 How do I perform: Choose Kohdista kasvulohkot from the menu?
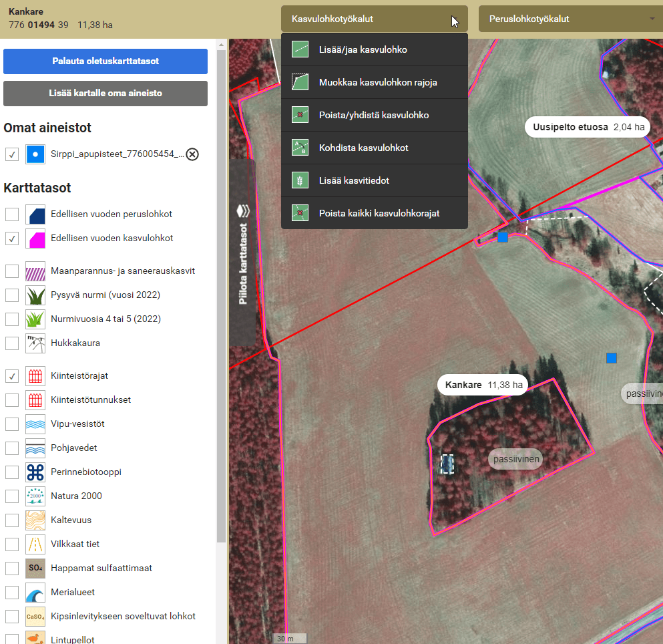[x=363, y=148]
